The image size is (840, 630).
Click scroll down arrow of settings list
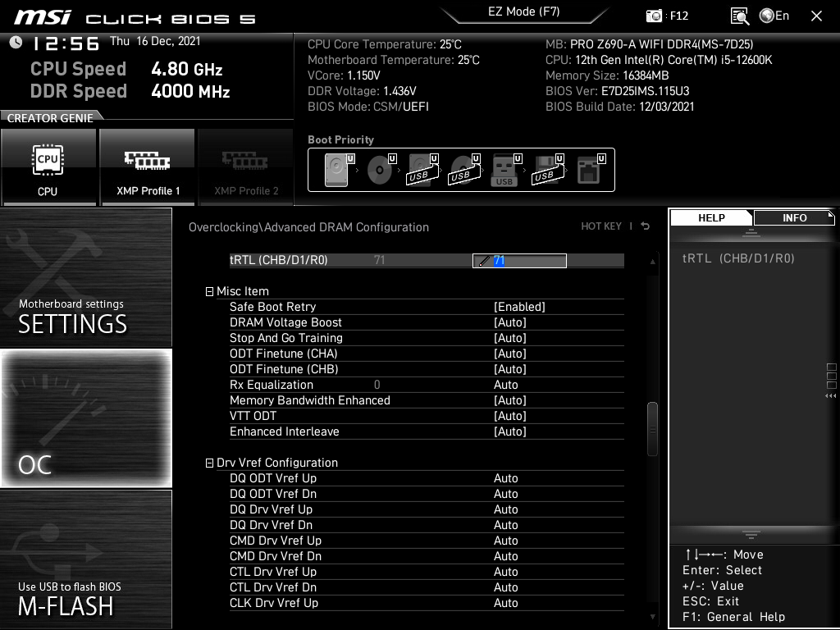coord(652,617)
